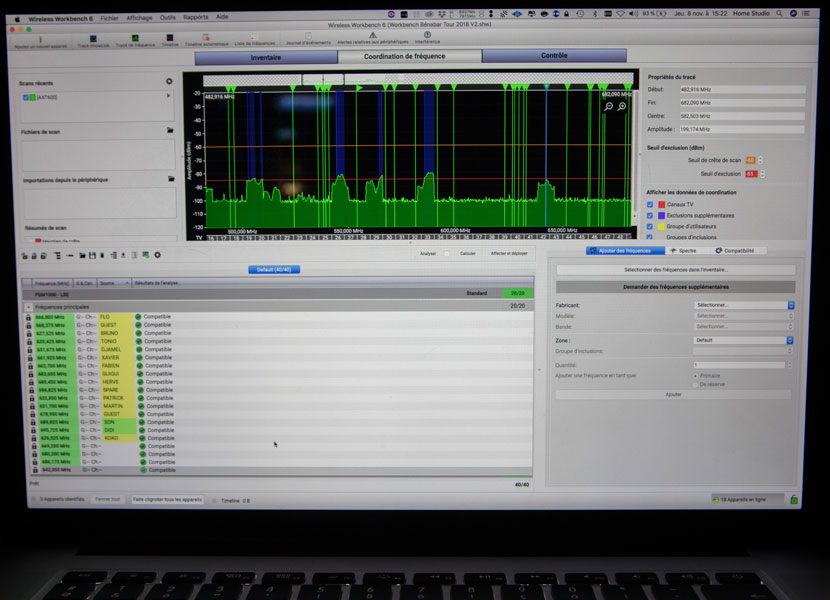The height and width of the screenshot is (600, 830).
Task: Click the Tracé de fréquence toolbar icon
Action: [135, 38]
